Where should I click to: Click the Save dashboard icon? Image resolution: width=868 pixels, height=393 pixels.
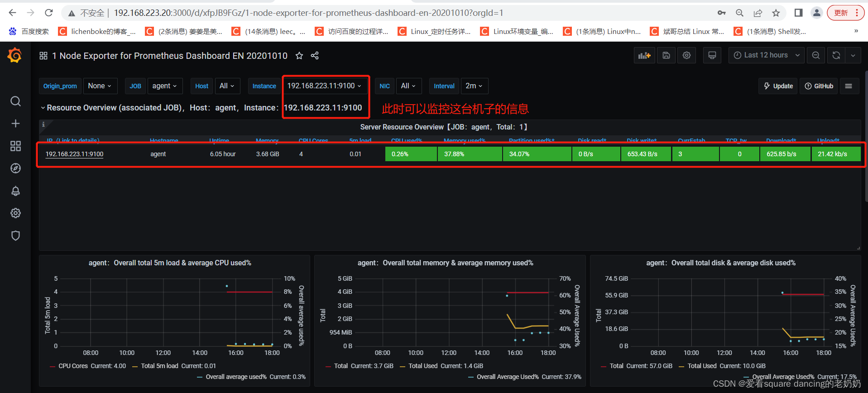tap(666, 55)
